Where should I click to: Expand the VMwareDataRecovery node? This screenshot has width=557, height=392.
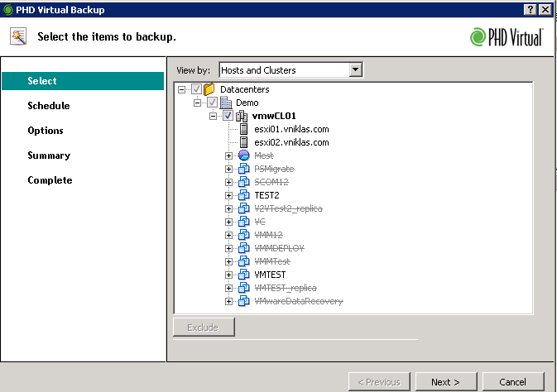tap(228, 302)
